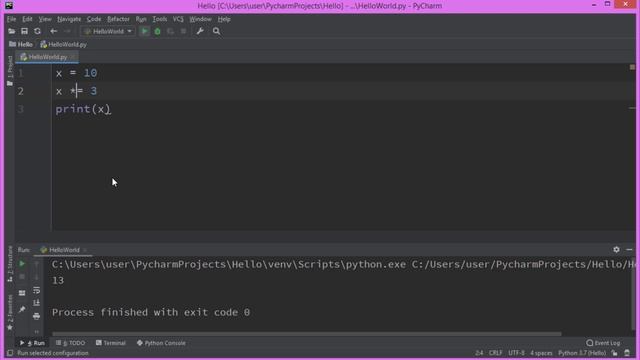The image size is (640, 360).
Task: Open the Help menu
Action: pos(224,19)
